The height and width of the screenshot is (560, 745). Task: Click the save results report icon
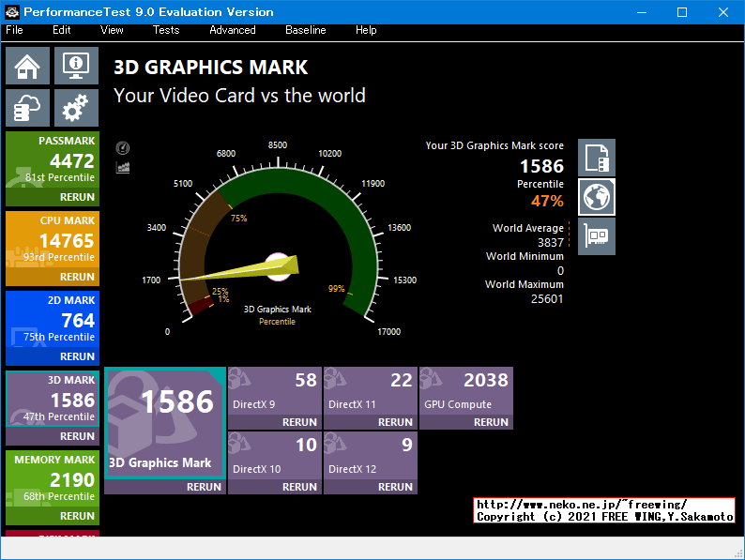[597, 158]
